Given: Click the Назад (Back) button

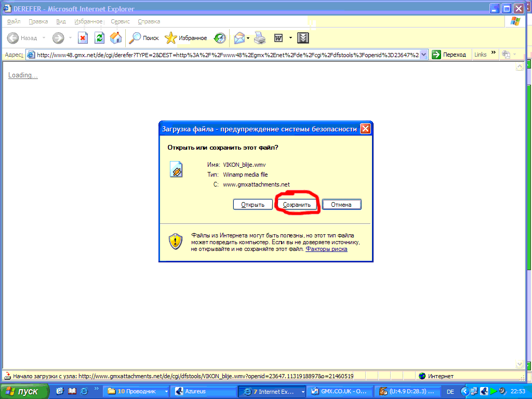Looking at the screenshot, I should pyautogui.click(x=22, y=38).
